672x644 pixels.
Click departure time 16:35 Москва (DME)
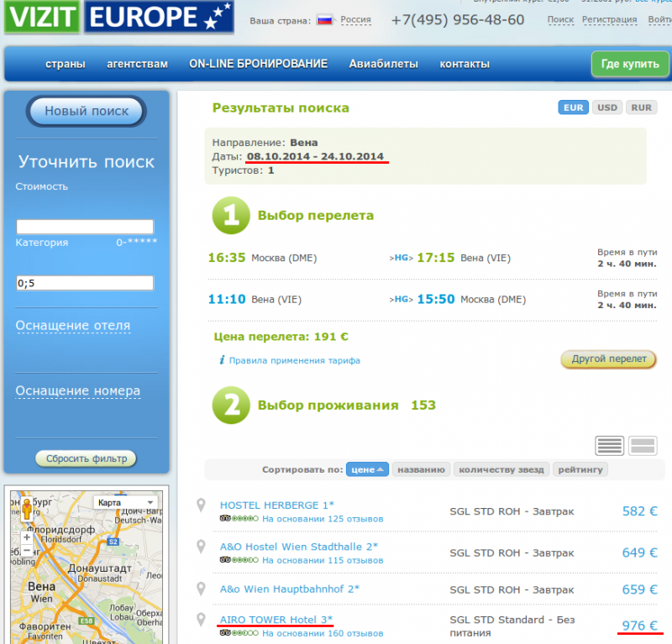tap(262, 258)
